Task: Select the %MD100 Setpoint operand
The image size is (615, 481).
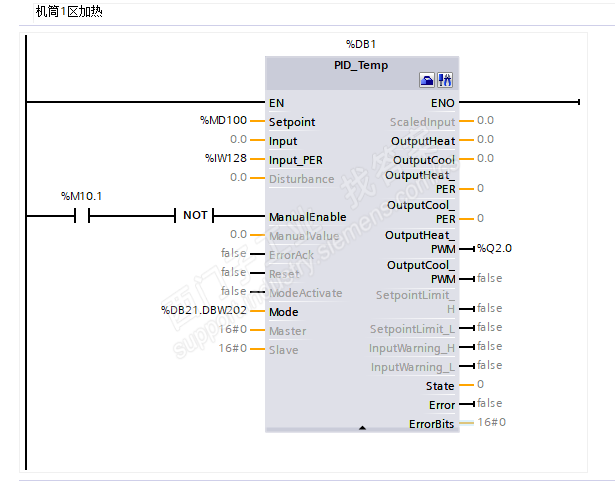Action: click(x=224, y=120)
